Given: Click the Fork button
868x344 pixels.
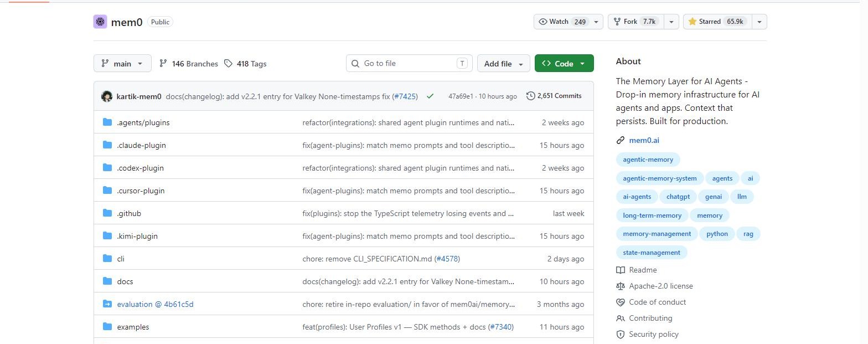Looking at the screenshot, I should click(x=635, y=22).
